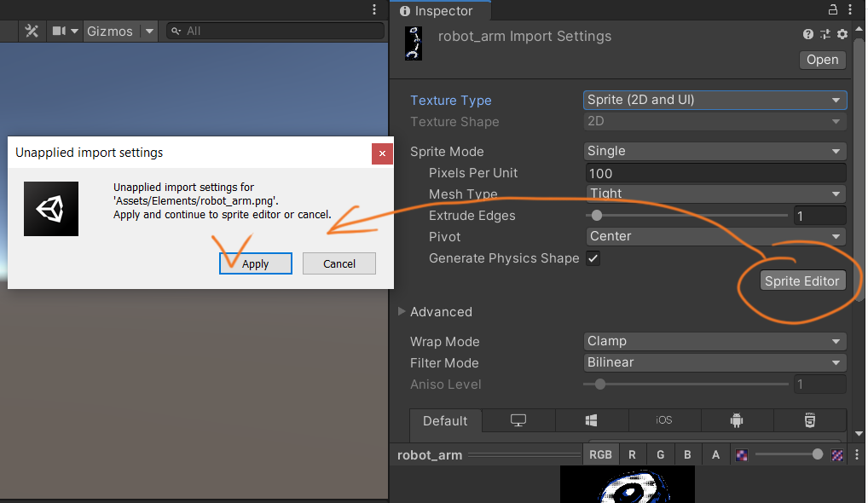The image size is (868, 503).
Task: Click Apply in the unapplied settings dialog
Action: click(x=255, y=263)
